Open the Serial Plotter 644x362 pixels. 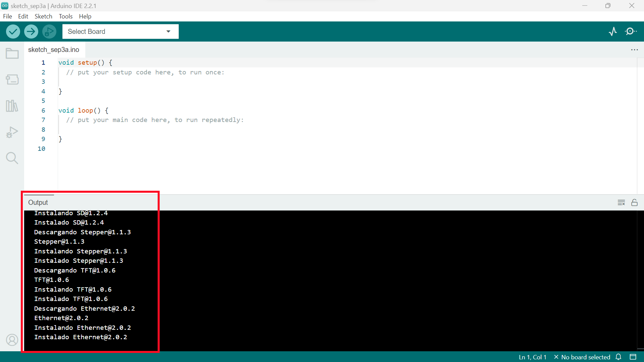[613, 31]
